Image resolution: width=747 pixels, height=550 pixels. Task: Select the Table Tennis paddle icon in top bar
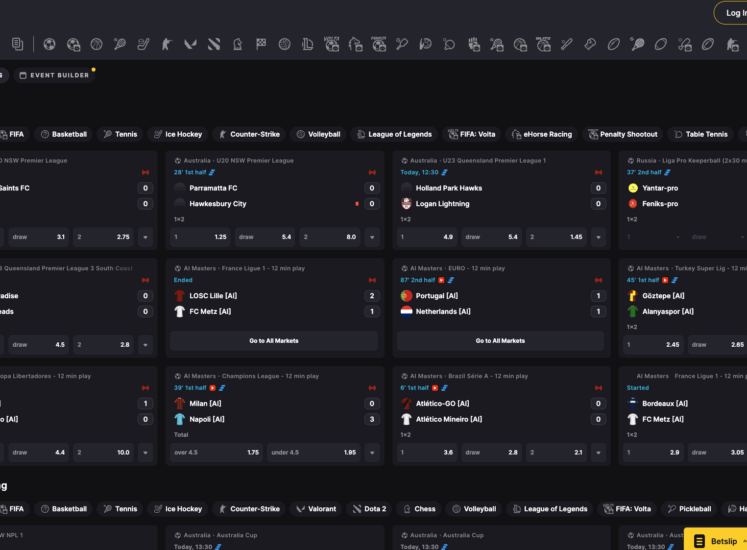click(449, 44)
